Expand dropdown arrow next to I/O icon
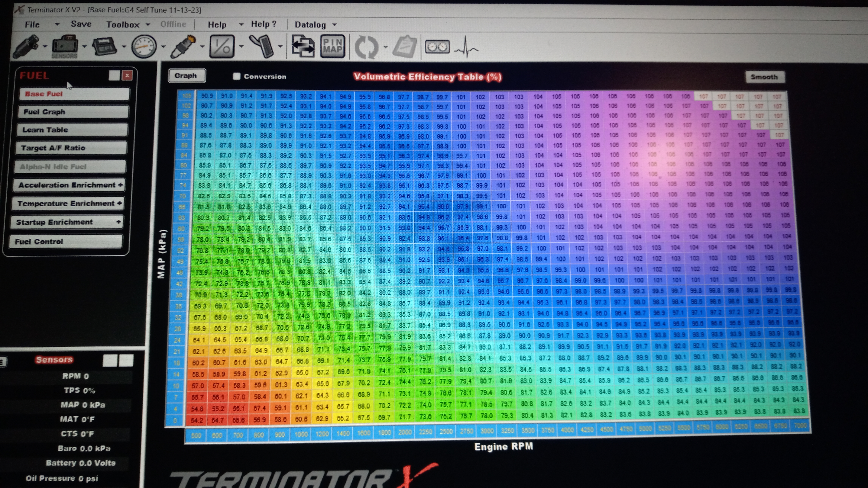The width and height of the screenshot is (868, 488). point(241,47)
